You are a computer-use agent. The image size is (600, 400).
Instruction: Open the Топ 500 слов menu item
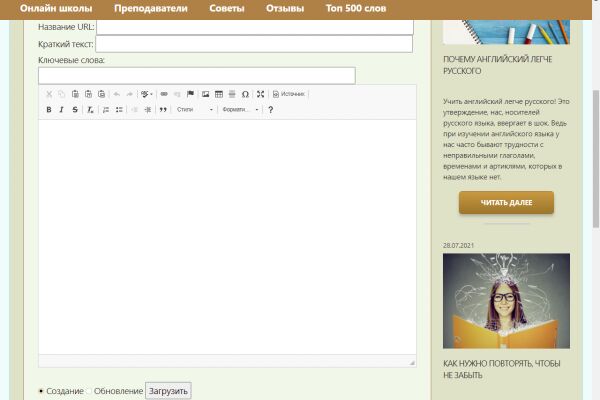356,8
